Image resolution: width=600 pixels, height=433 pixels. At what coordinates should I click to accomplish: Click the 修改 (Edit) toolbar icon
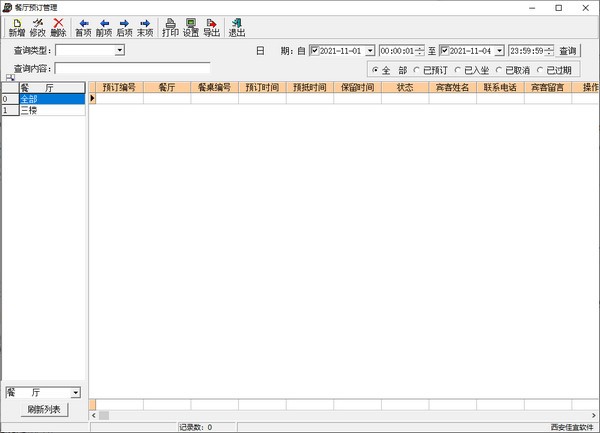click(38, 27)
